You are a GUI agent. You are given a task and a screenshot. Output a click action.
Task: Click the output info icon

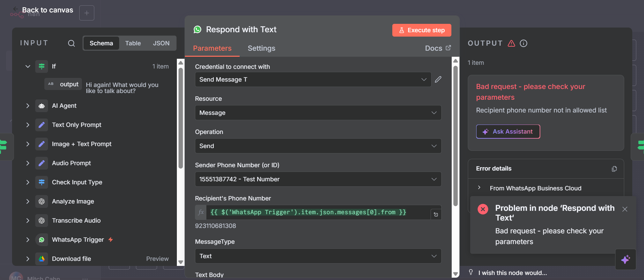click(x=523, y=43)
